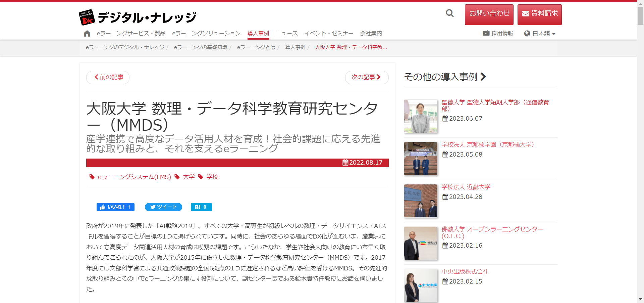Image resolution: width=644 pixels, height=303 pixels.
Task: Click the Hatena B! bookmark button
Action: 201,207
